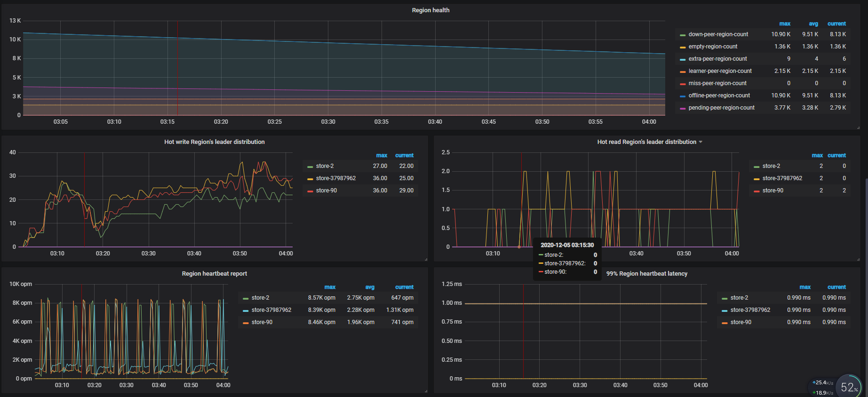The width and height of the screenshot is (868, 397).
Task: Click the Hot write panel resize handle
Action: pyautogui.click(x=426, y=259)
